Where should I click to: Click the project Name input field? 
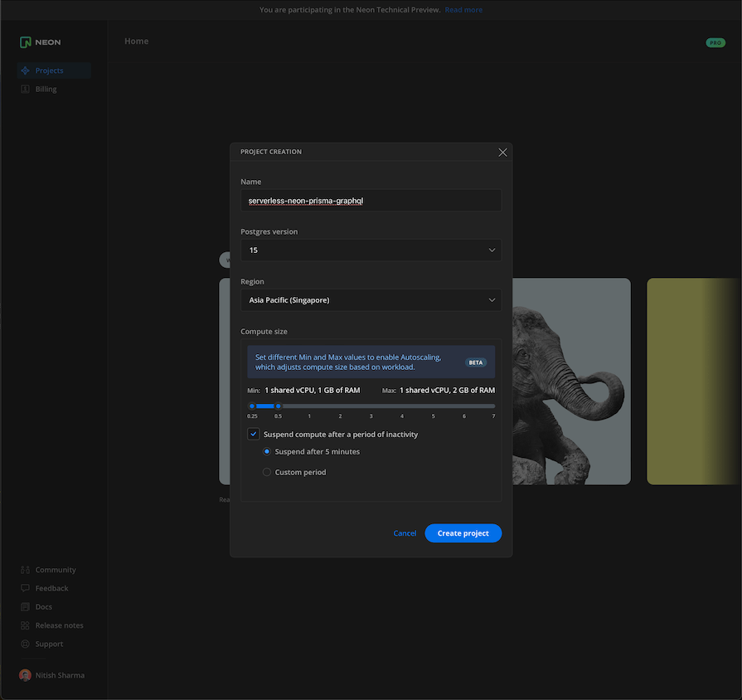[371, 200]
